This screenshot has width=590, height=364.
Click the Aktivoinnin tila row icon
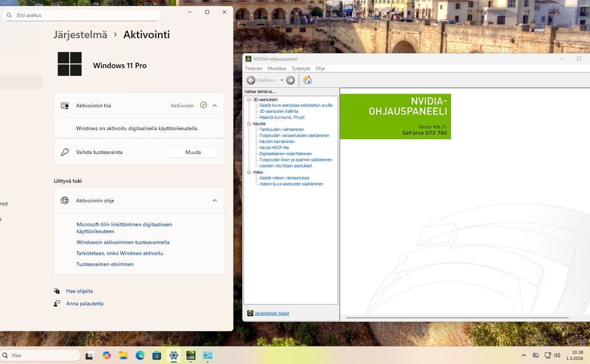pyautogui.click(x=65, y=106)
